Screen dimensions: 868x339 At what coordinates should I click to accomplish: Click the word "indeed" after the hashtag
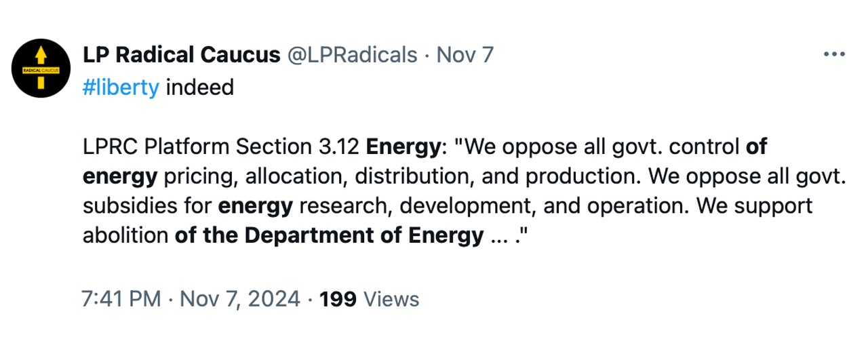point(199,88)
